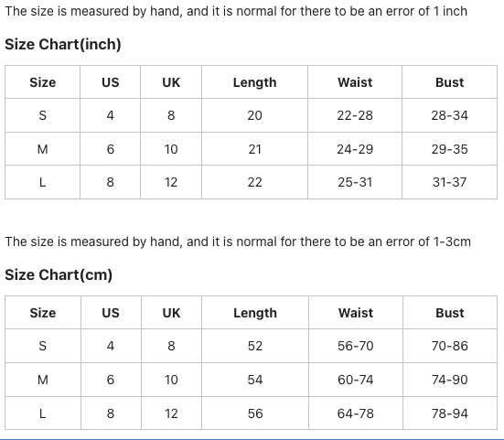Click the 29-35 bust cell
Screen dimensions: 504x440
click(x=449, y=149)
